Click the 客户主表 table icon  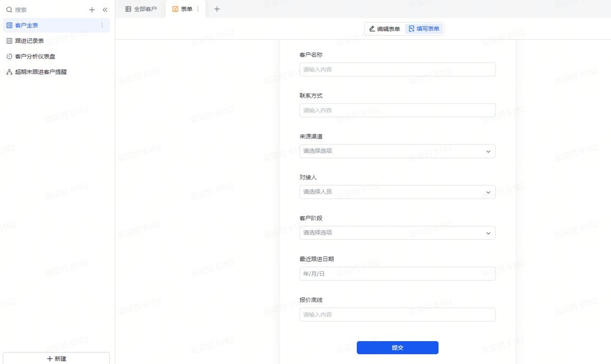[9, 25]
